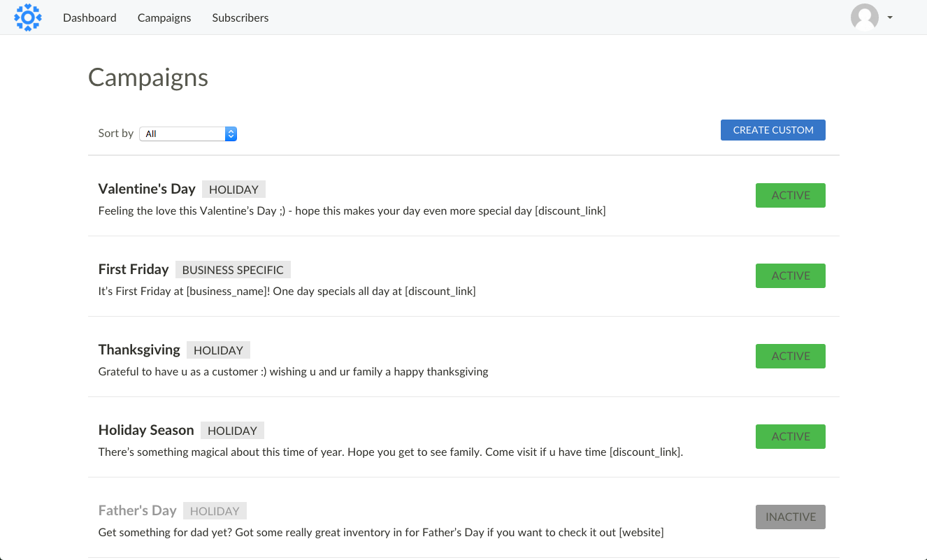The width and height of the screenshot is (927, 560).
Task: Click the blue gear logo icon
Action: point(28,17)
